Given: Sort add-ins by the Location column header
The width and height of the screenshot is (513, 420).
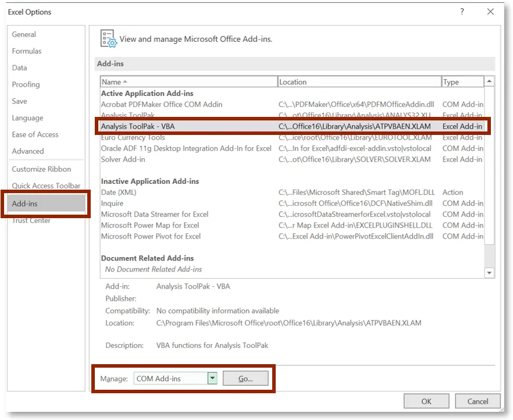Looking at the screenshot, I should point(359,82).
